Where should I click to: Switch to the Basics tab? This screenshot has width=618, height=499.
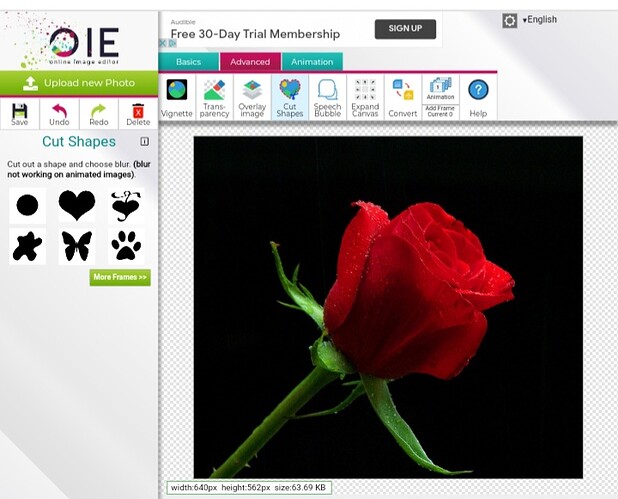[188, 62]
